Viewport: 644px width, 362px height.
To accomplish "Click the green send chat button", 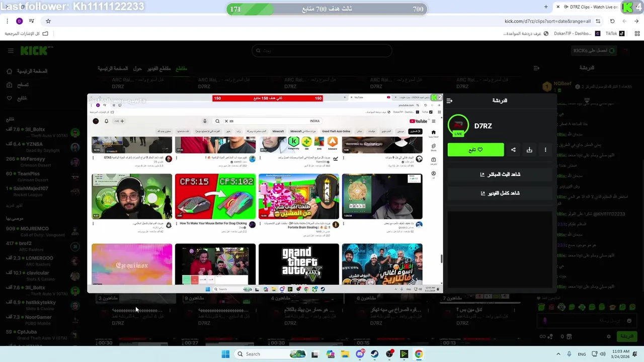I will [627, 336].
